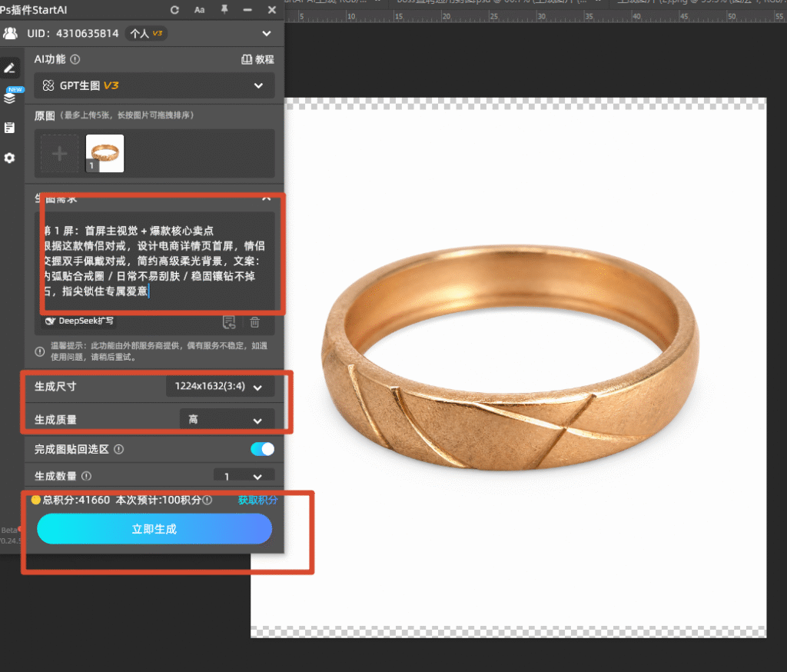
Task: Open the pencil edit sidebar tab
Action: point(9,68)
